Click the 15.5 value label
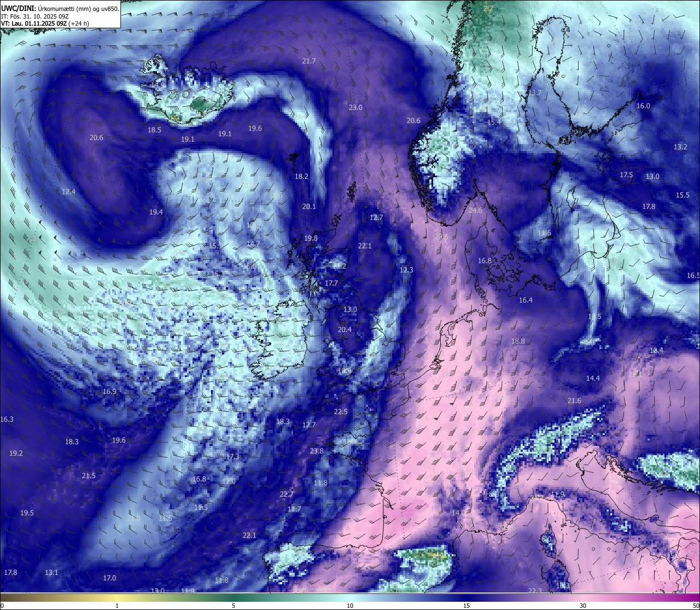Viewport: 700px width, 610px height. coord(682,195)
